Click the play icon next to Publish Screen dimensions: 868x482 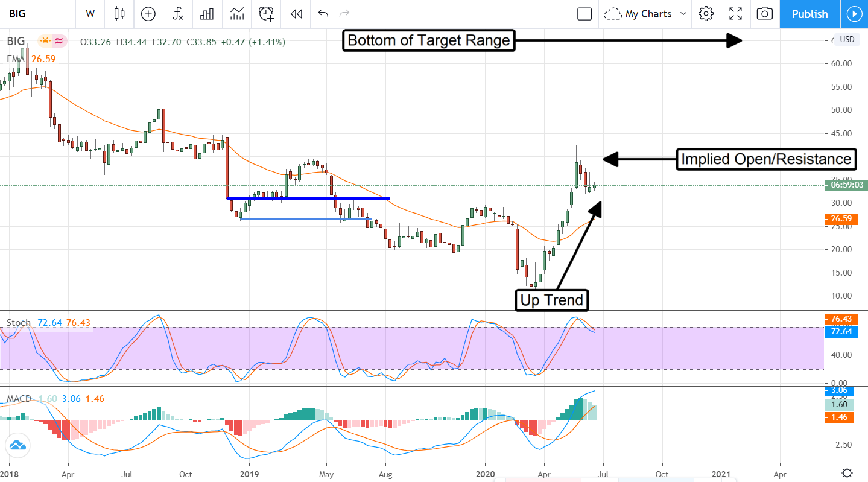click(x=854, y=14)
